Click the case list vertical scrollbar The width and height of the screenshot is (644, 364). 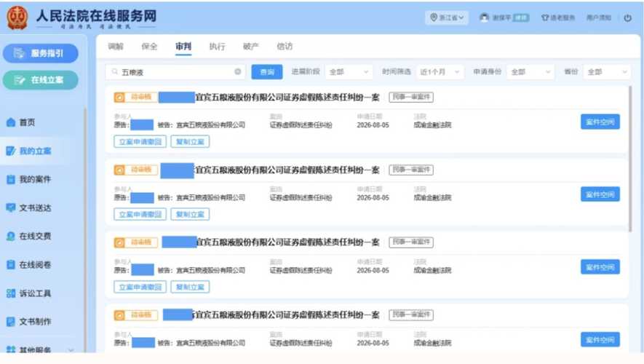click(629, 159)
